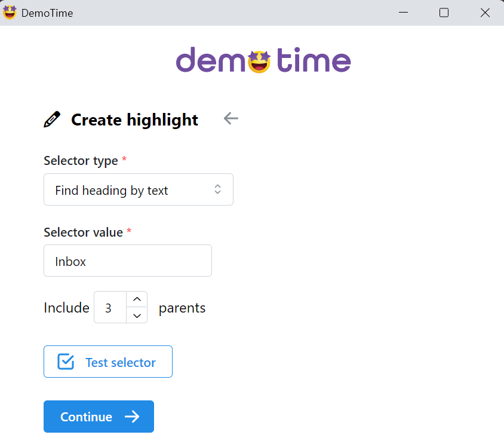Close the DemoTime window
Screen dimensions: 504x447
coord(485,13)
